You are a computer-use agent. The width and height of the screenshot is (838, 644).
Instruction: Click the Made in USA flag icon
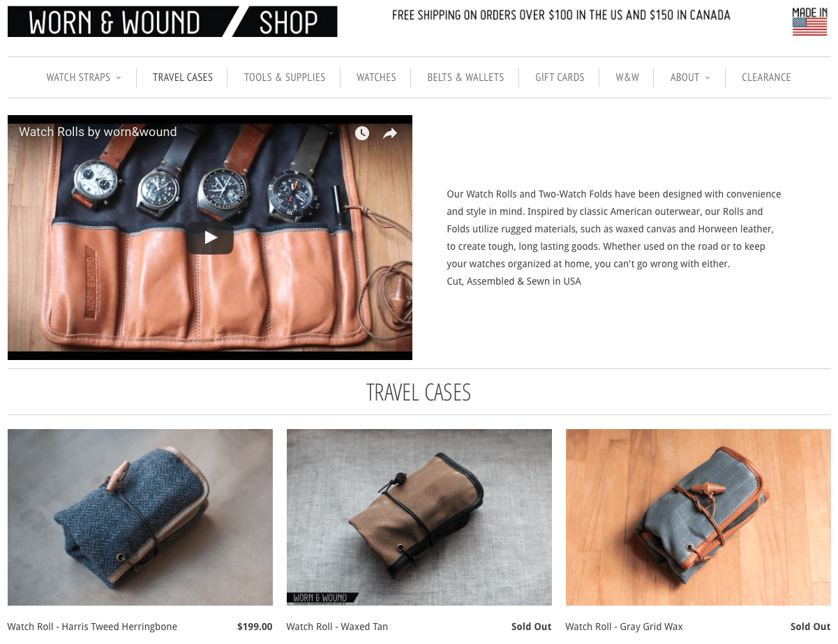(809, 22)
